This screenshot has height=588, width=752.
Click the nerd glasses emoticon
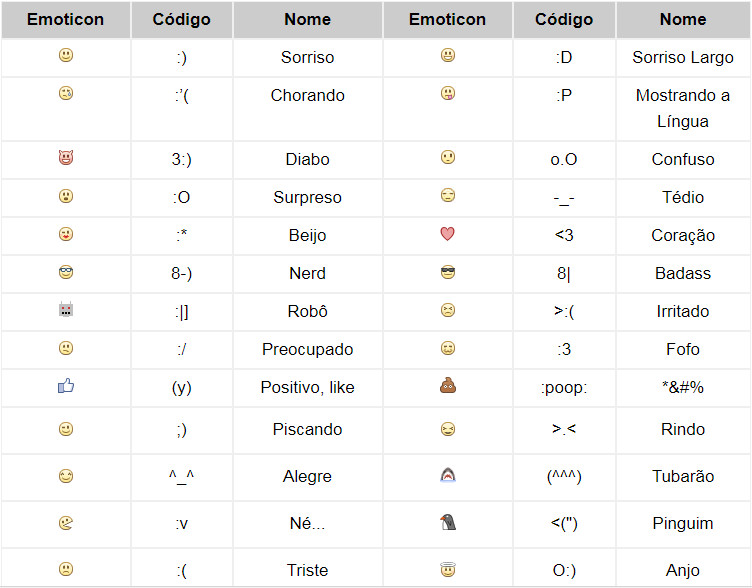pyautogui.click(x=66, y=272)
